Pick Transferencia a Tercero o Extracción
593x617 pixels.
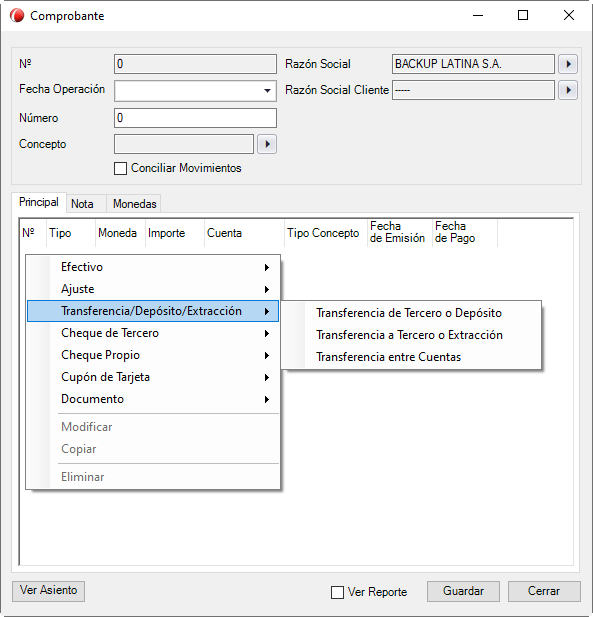tap(409, 335)
